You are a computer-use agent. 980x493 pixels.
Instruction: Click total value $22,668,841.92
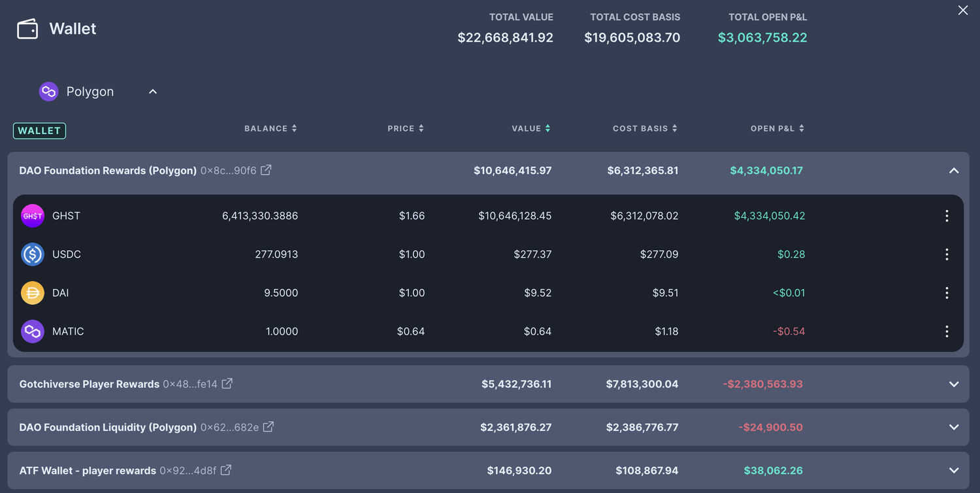click(x=505, y=38)
